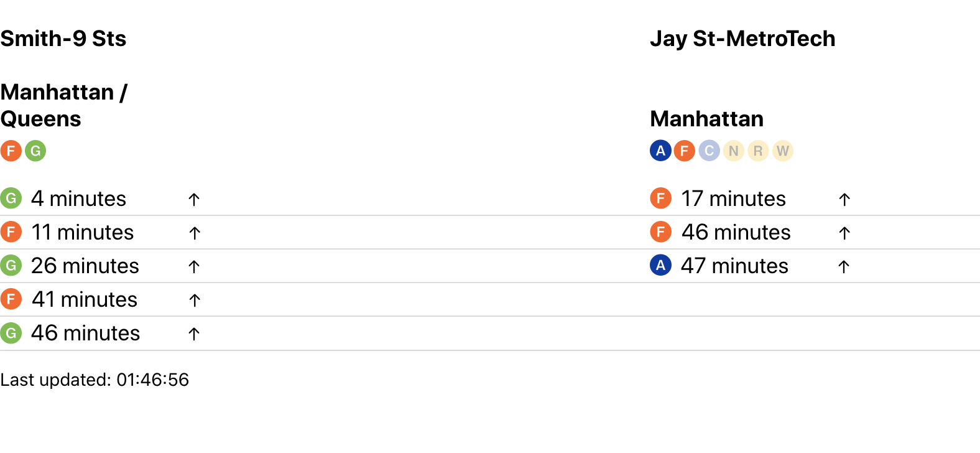Click the arrow next to 41 minutes row
The width and height of the screenshot is (980, 453).
193,300
